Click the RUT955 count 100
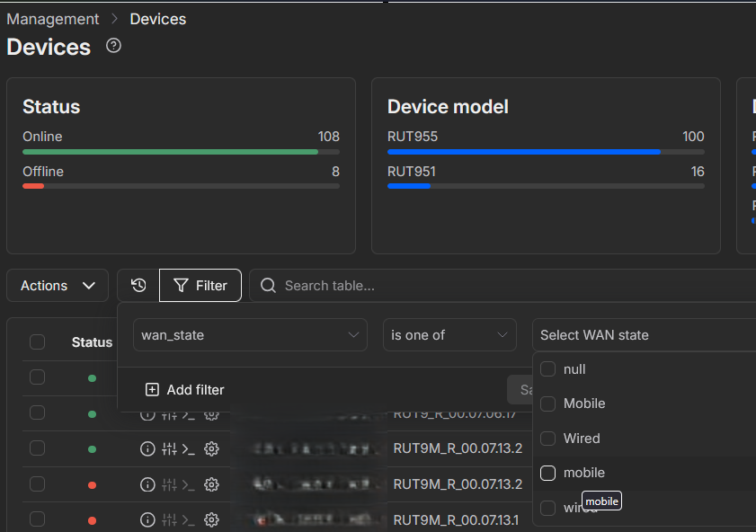 693,137
